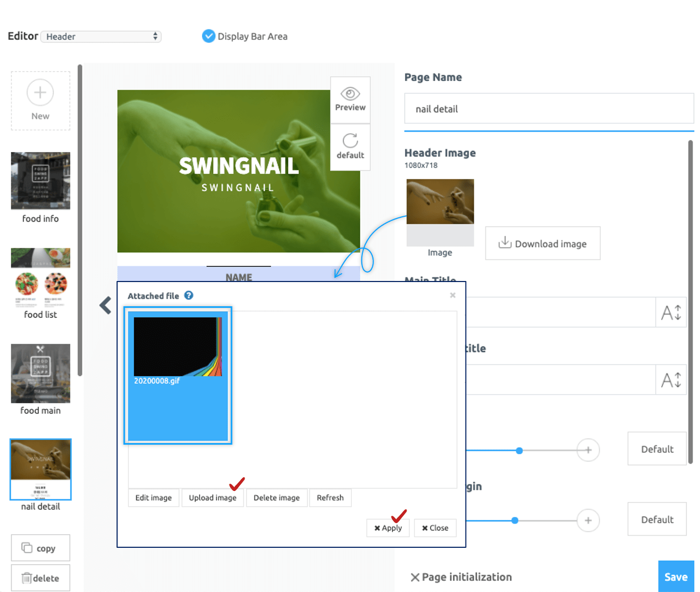Select the 20200008.gif attached file
700x592 pixels.
pos(178,375)
